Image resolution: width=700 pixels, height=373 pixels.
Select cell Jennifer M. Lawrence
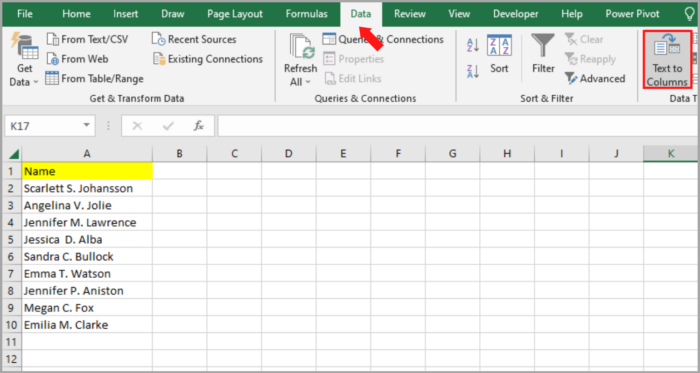pyautogui.click(x=87, y=222)
